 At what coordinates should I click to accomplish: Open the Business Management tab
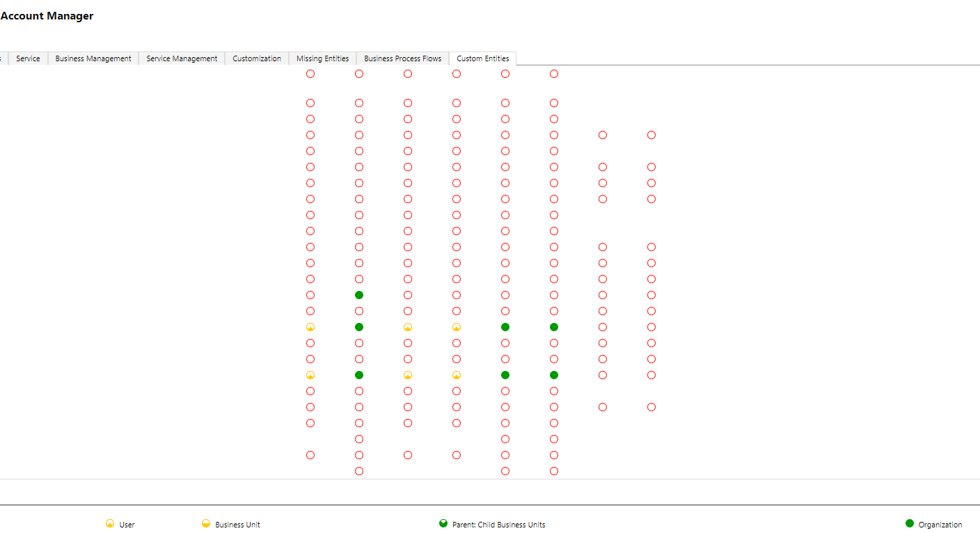(93, 58)
